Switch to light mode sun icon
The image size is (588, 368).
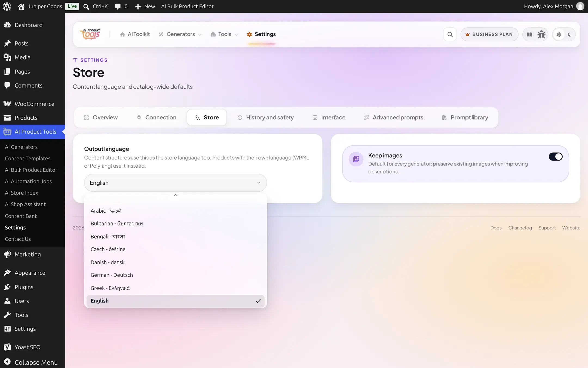pos(559,34)
